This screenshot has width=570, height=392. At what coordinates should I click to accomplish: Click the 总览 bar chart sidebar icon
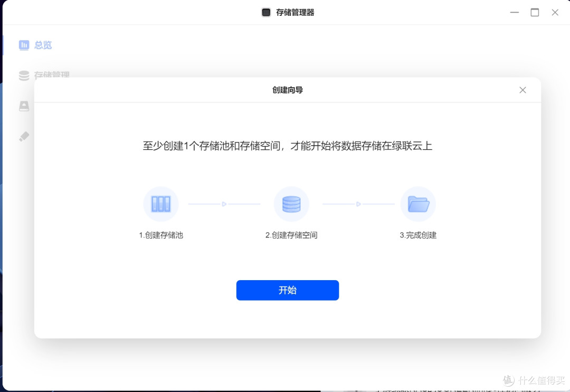click(x=24, y=45)
